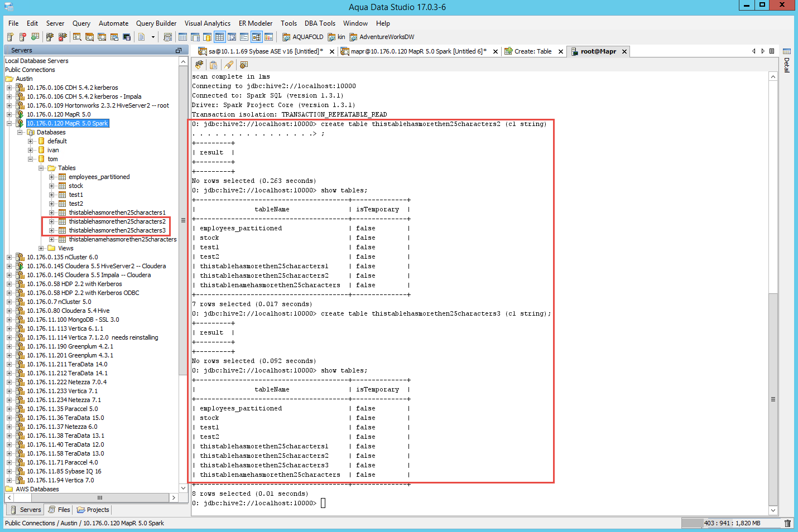Switch to the Servers bottom tab

click(x=25, y=510)
